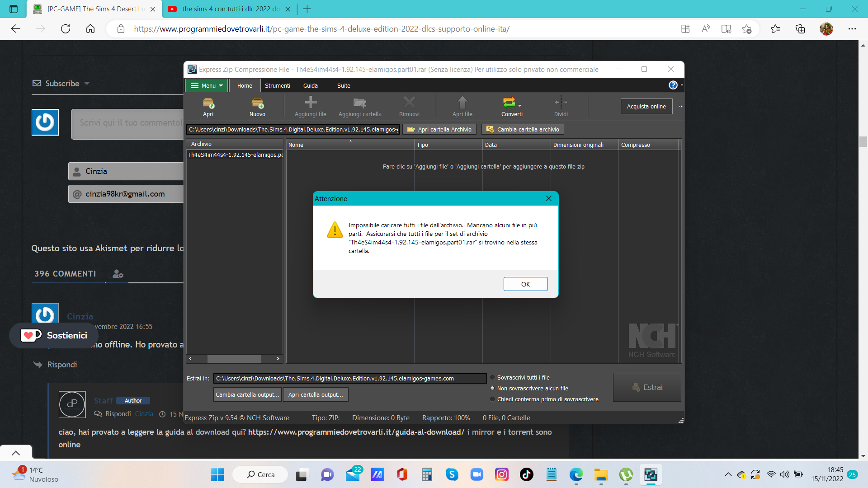This screenshot has width=868, height=488.
Task: Click the Converti toolbar icon
Action: point(511,107)
